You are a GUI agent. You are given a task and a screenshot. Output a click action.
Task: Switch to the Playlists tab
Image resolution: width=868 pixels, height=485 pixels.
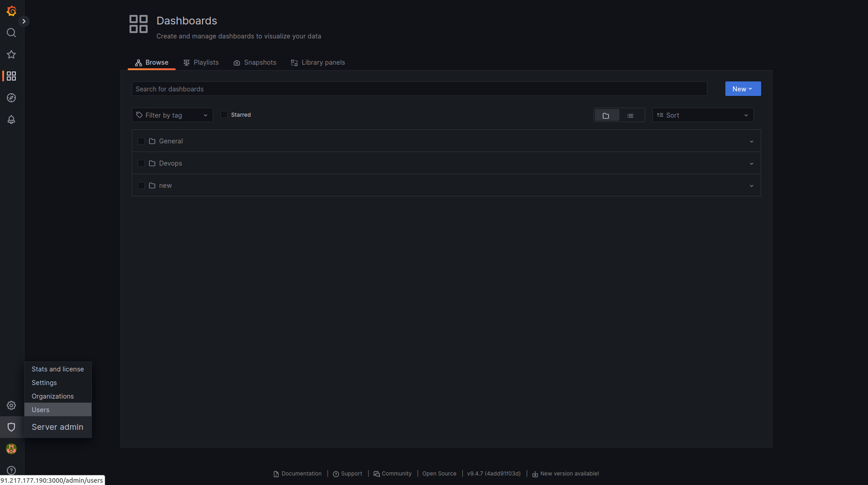point(201,62)
